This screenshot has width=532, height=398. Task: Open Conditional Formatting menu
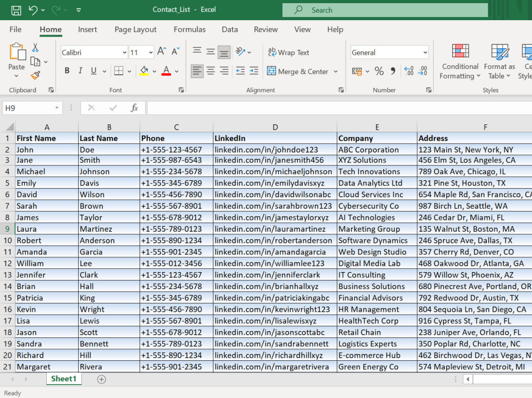pos(460,61)
